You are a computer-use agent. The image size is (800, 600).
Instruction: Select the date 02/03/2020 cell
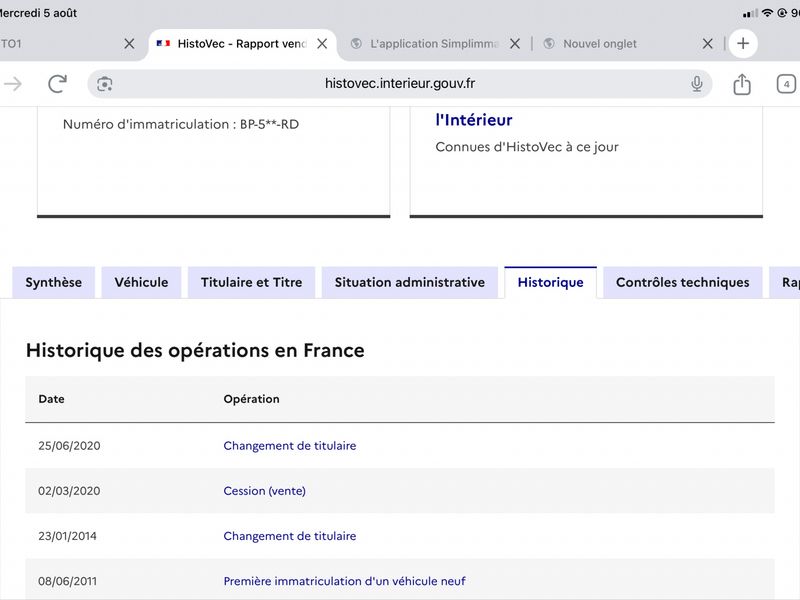[69, 491]
